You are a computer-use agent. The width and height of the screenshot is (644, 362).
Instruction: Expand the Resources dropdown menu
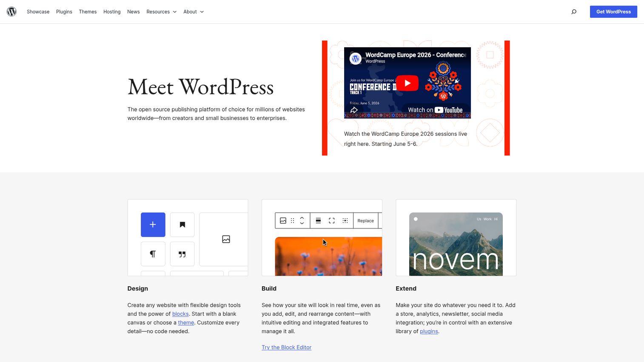pos(161,11)
